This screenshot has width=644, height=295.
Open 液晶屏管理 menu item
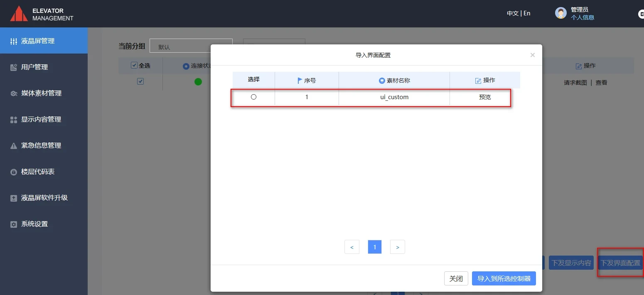(x=44, y=41)
